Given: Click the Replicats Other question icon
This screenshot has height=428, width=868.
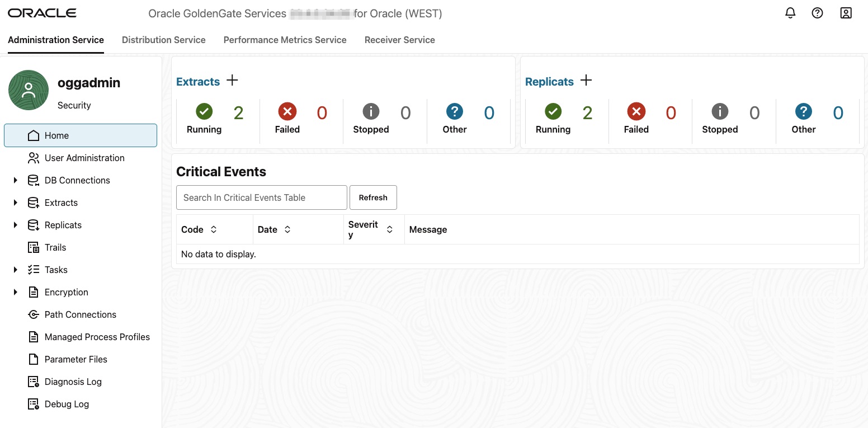Looking at the screenshot, I should point(804,112).
